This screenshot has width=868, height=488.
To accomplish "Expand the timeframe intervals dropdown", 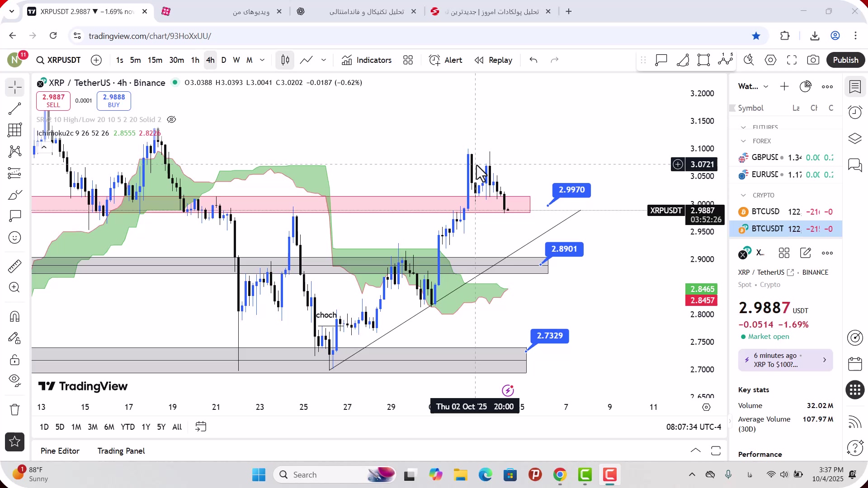I will tap(262, 60).
